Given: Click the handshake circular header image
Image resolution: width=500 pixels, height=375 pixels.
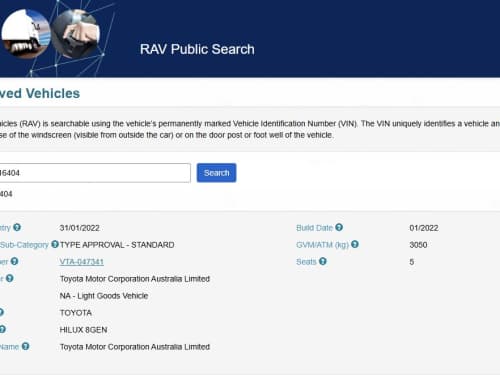Looking at the screenshot, I should click(76, 33).
